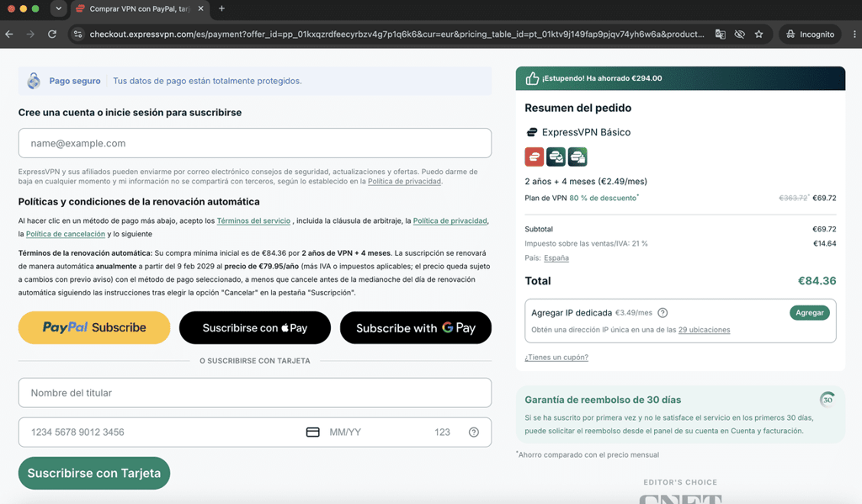Click the MM/YY expiry field
The height and width of the screenshot is (504, 862).
pyautogui.click(x=344, y=432)
